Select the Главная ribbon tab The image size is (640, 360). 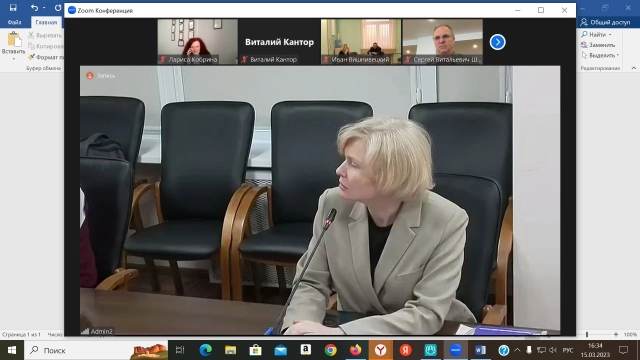pyautogui.click(x=46, y=22)
